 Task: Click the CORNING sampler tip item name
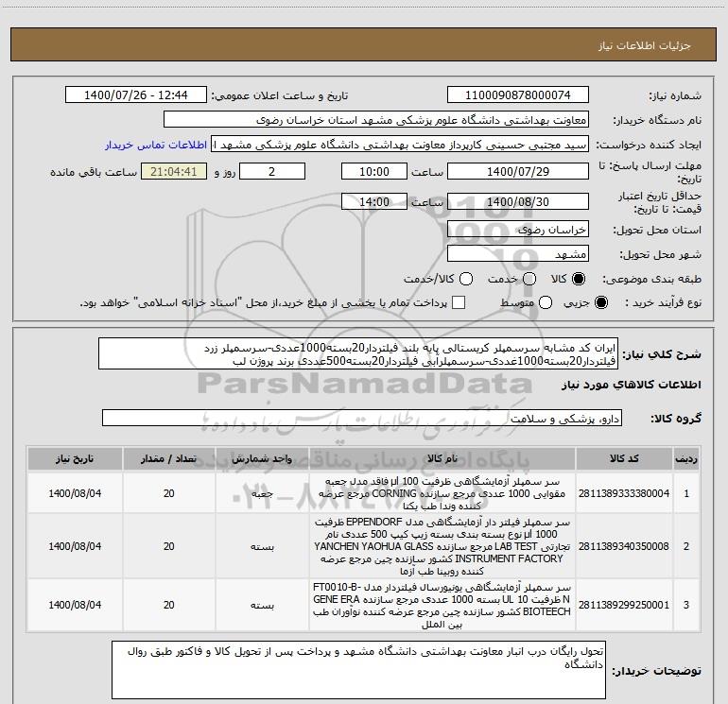(x=442, y=493)
